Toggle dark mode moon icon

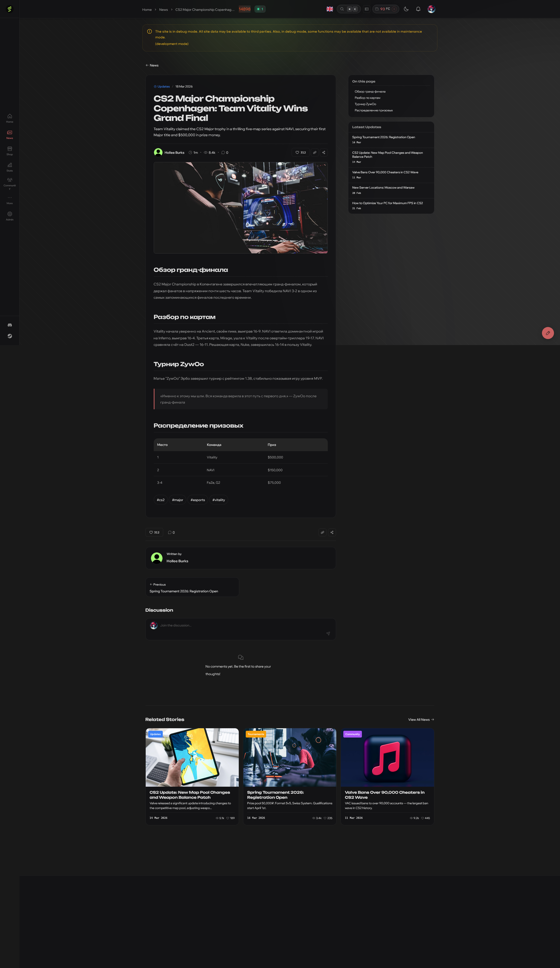point(406,9)
